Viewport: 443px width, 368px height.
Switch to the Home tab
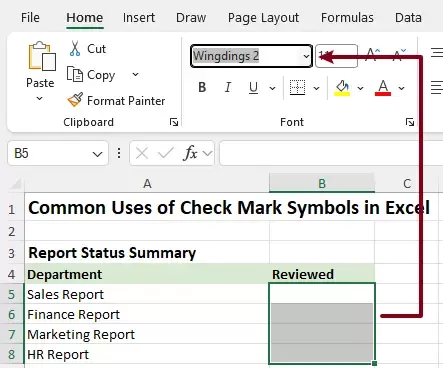click(x=85, y=18)
